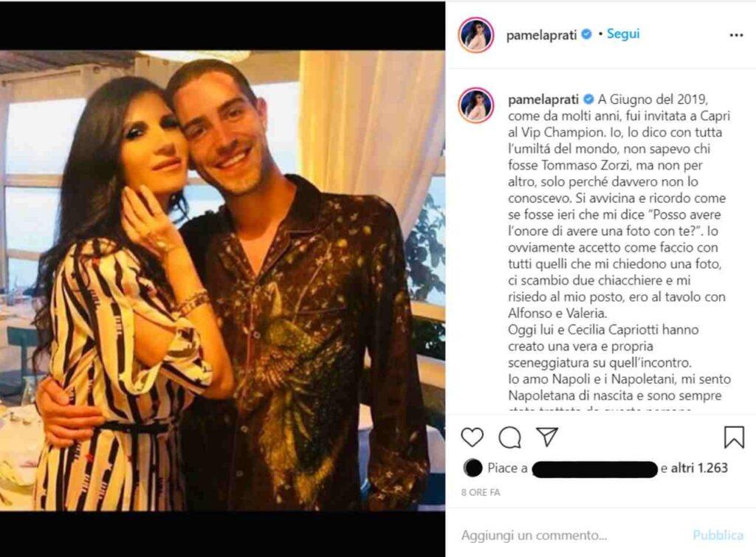
Task: Click Segui to follow pamelaprati
Action: click(623, 34)
